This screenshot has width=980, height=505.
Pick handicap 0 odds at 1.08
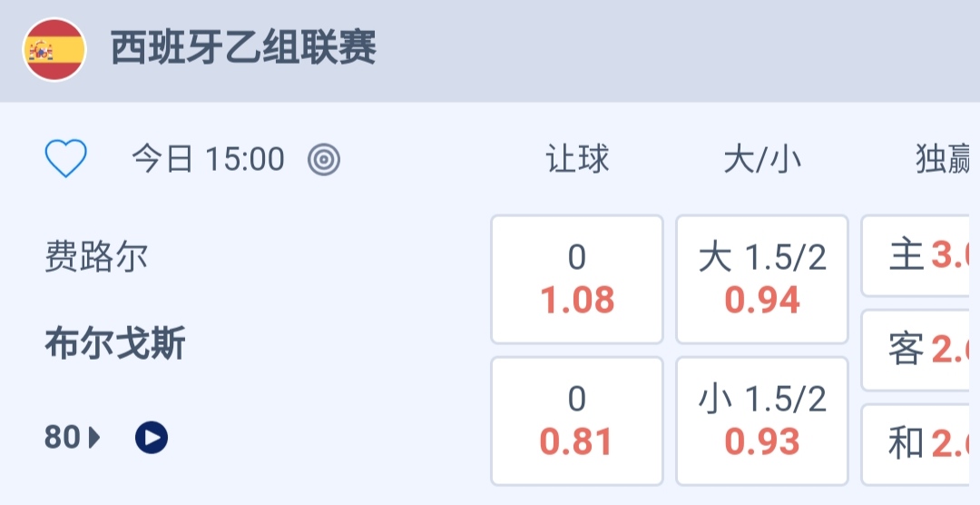click(577, 280)
